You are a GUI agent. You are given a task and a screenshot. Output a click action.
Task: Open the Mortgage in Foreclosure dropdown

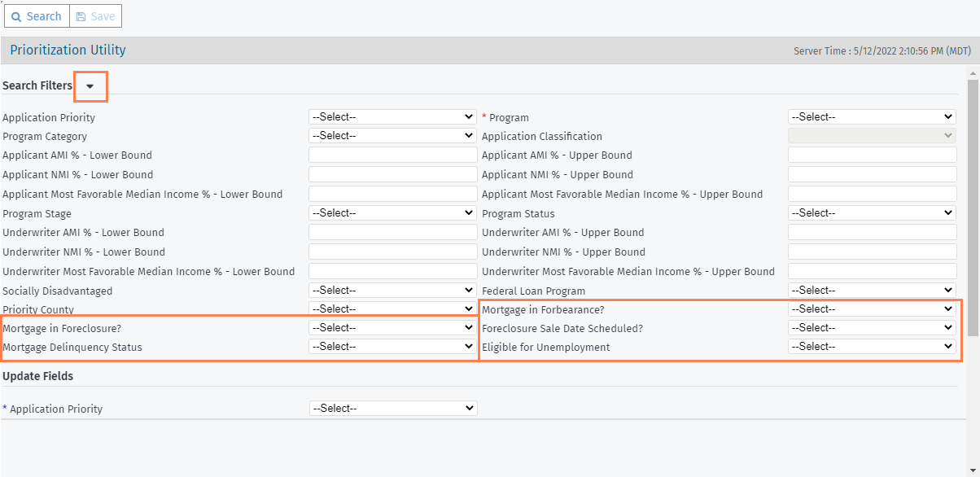(x=392, y=328)
